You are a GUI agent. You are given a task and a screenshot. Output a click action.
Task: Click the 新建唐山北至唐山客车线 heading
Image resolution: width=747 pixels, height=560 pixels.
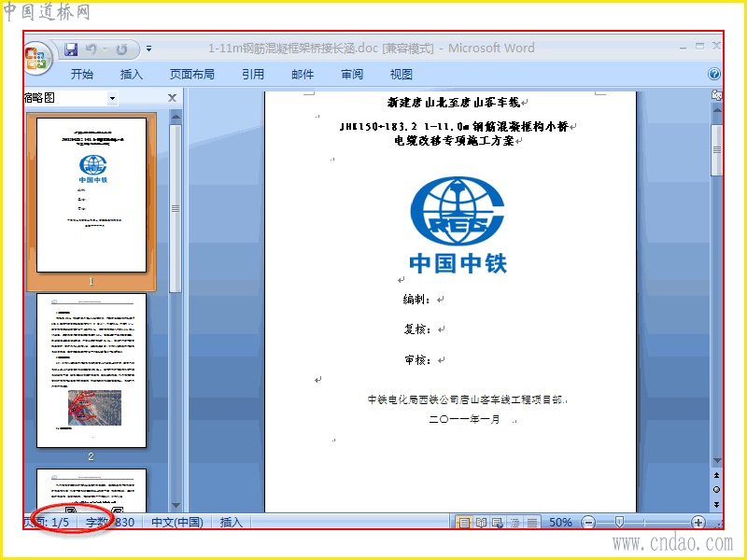pos(454,103)
